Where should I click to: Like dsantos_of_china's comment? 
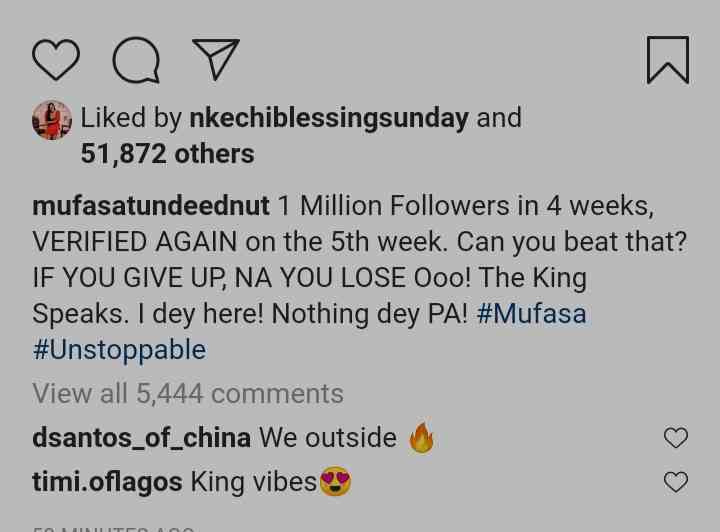[x=676, y=438]
